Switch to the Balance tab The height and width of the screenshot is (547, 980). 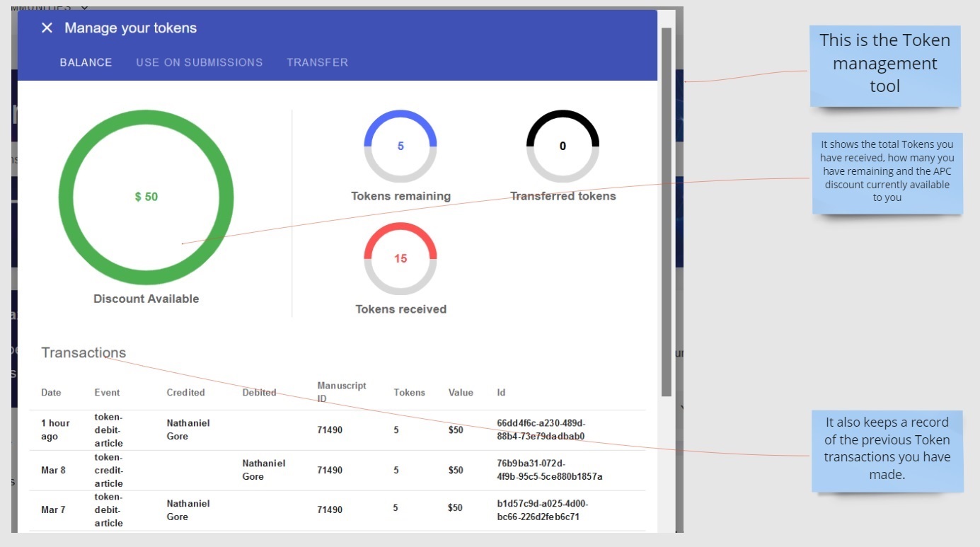pos(86,62)
